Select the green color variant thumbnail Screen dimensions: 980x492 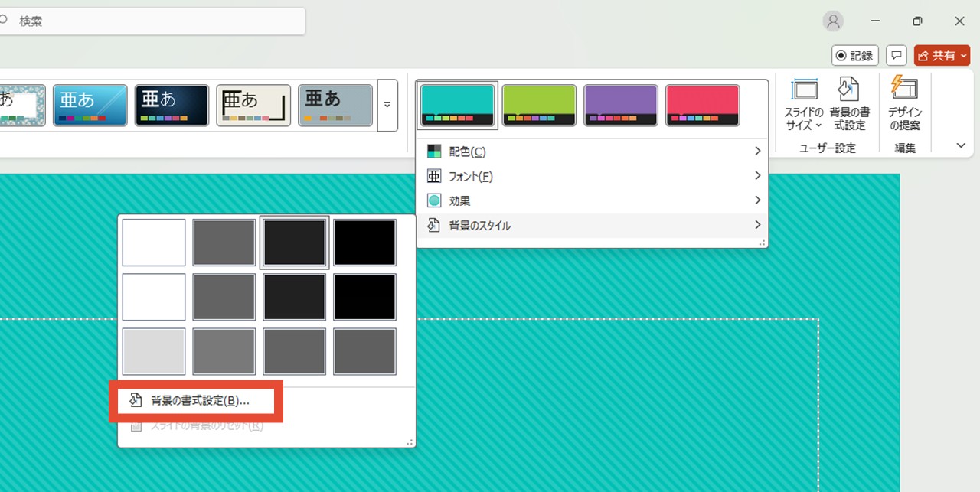pos(539,105)
